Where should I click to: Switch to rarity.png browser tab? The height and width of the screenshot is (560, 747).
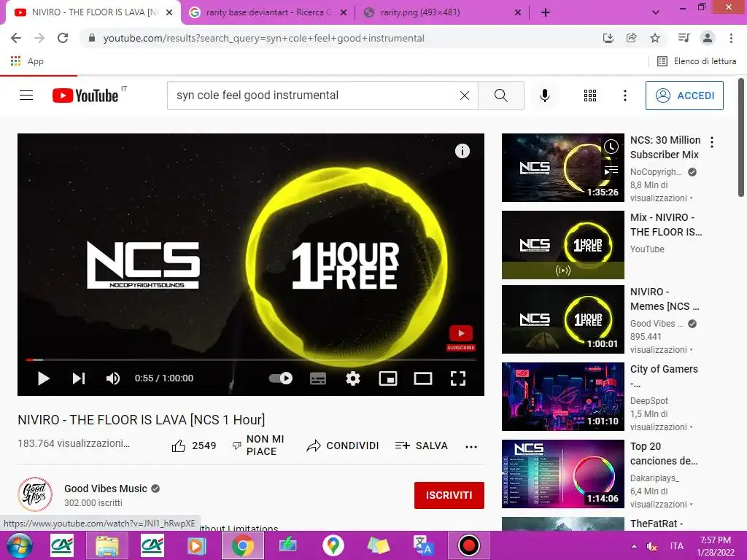[442, 12]
